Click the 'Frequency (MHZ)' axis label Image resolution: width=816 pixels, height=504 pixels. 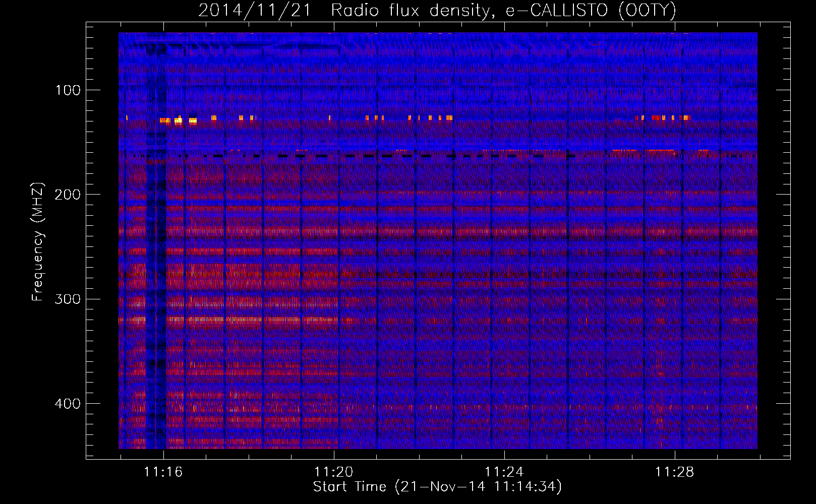38,242
